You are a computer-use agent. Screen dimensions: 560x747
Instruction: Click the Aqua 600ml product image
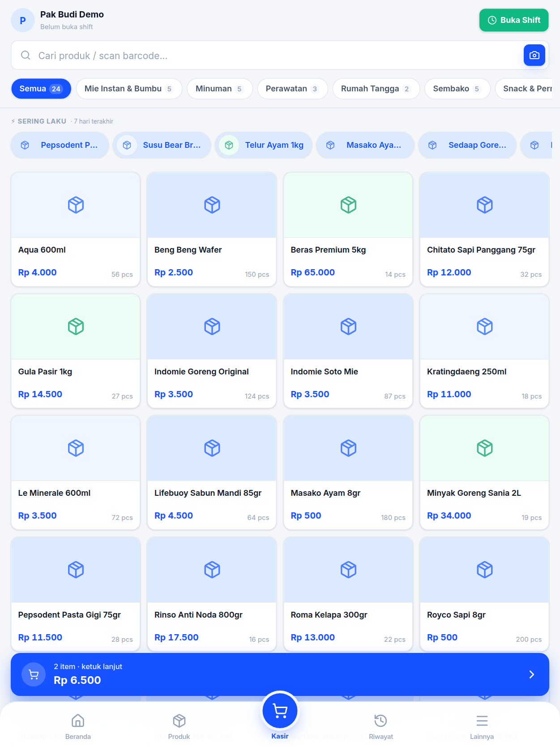click(76, 205)
